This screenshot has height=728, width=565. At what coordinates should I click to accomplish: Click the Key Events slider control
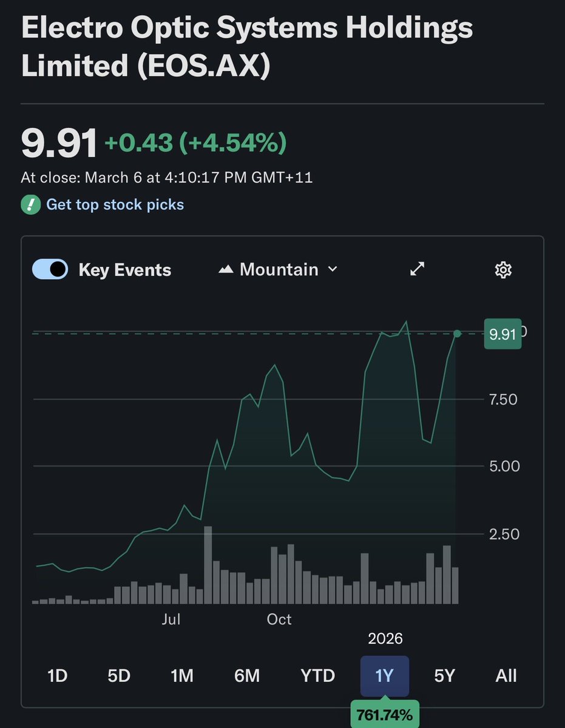[x=50, y=269]
